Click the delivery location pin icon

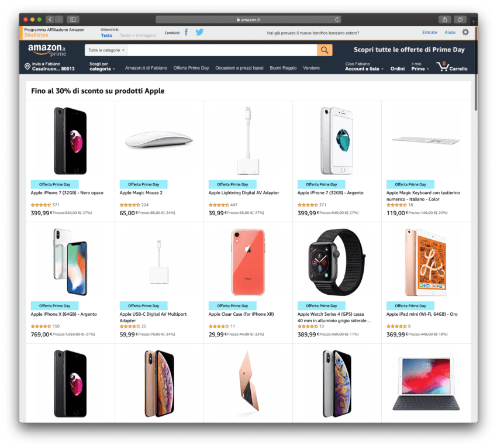coord(27,66)
